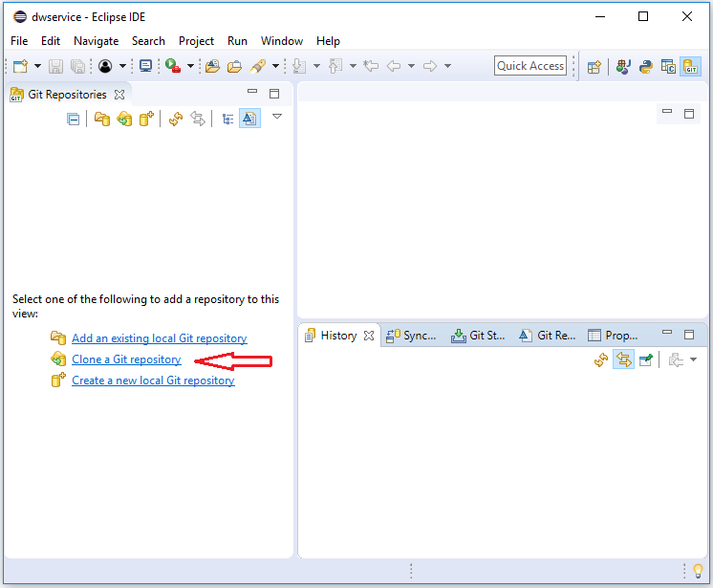Open dropdown beside black circle icon
The width and height of the screenshot is (713, 588).
122,66
